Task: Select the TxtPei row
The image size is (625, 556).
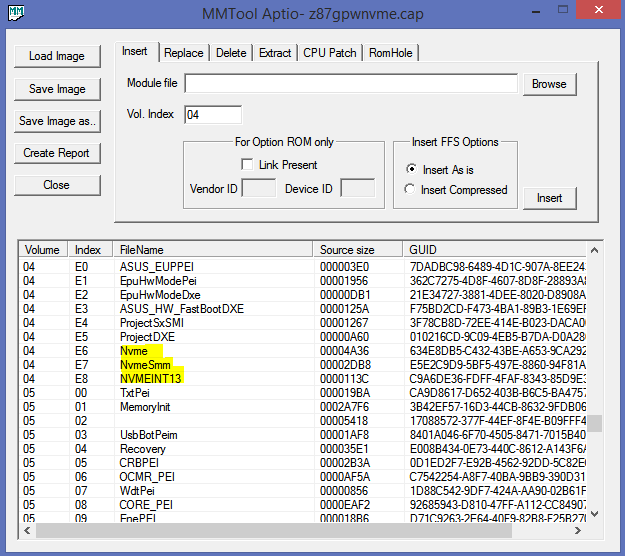Action: (x=303, y=393)
